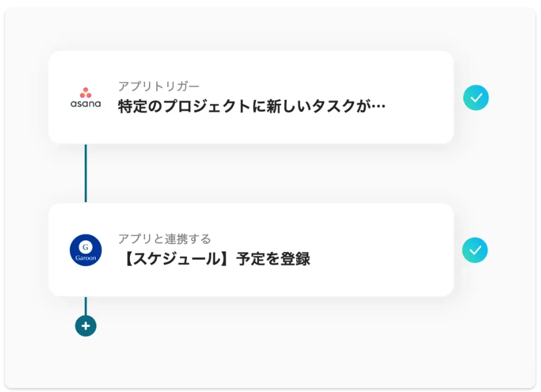This screenshot has width=541, height=392.
Task: Click empty canvas right of the plus button
Action: coord(282,338)
